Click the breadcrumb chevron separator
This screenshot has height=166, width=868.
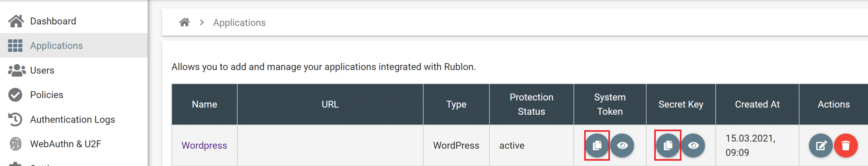click(x=202, y=22)
